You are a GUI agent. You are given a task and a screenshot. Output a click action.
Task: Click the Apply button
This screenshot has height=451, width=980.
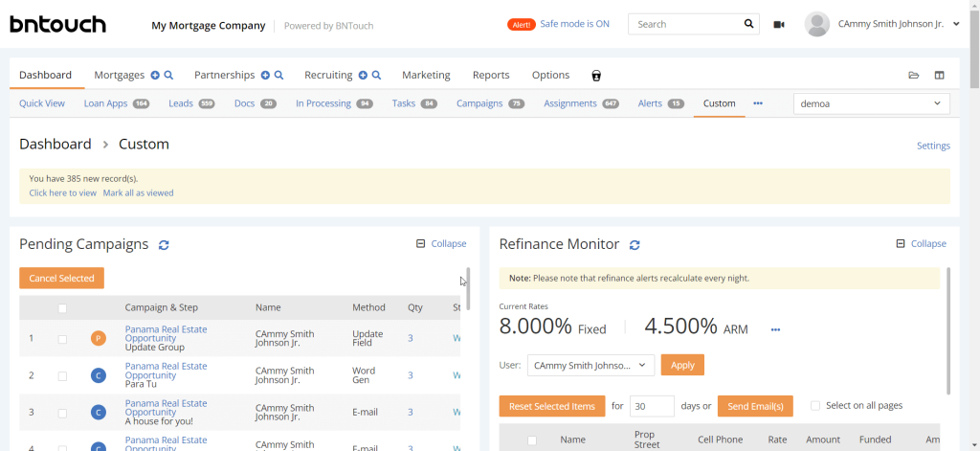pos(682,366)
